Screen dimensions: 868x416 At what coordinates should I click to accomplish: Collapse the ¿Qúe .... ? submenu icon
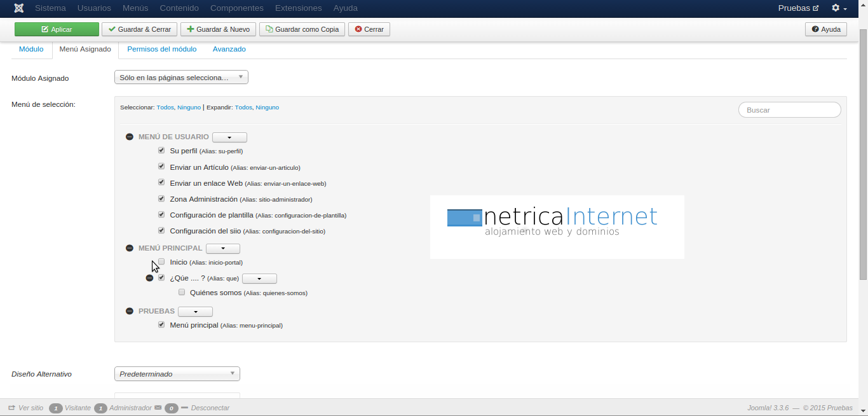tap(149, 278)
